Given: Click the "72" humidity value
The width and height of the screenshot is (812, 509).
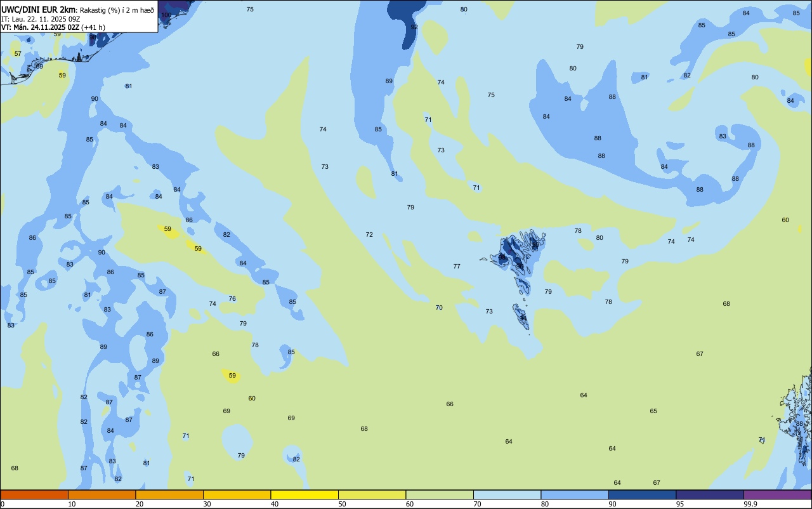Looking at the screenshot, I should click(x=369, y=234).
